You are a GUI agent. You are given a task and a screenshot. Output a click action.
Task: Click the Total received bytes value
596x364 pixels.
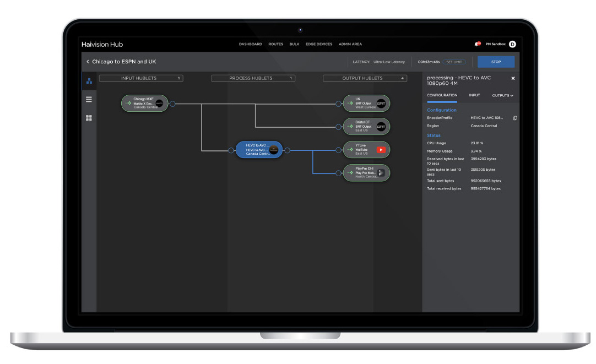(x=486, y=188)
